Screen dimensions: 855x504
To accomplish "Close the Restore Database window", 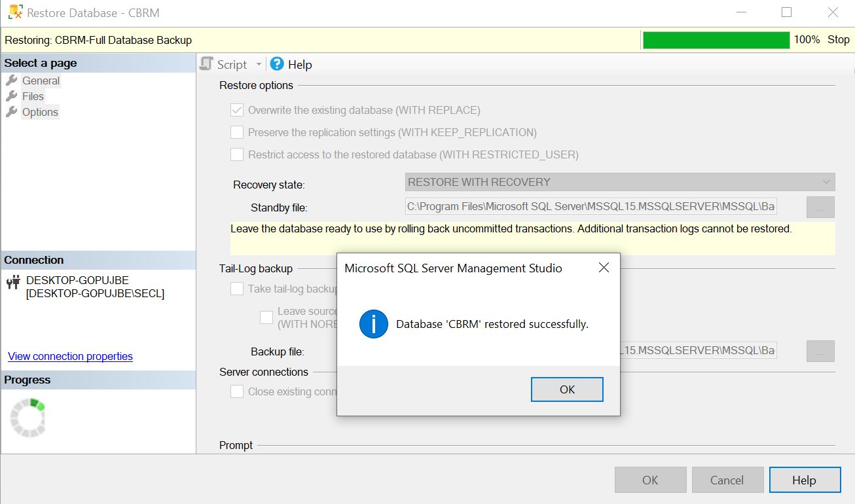I will 833,12.
